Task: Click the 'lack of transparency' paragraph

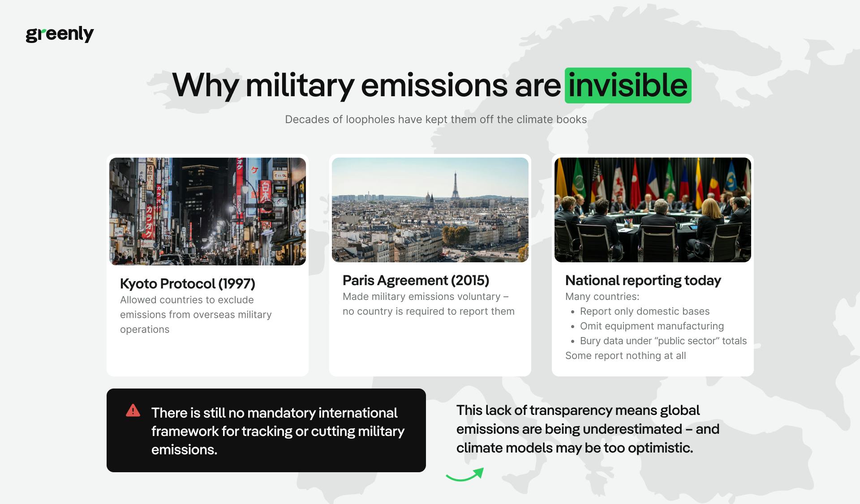Action: [x=587, y=429]
